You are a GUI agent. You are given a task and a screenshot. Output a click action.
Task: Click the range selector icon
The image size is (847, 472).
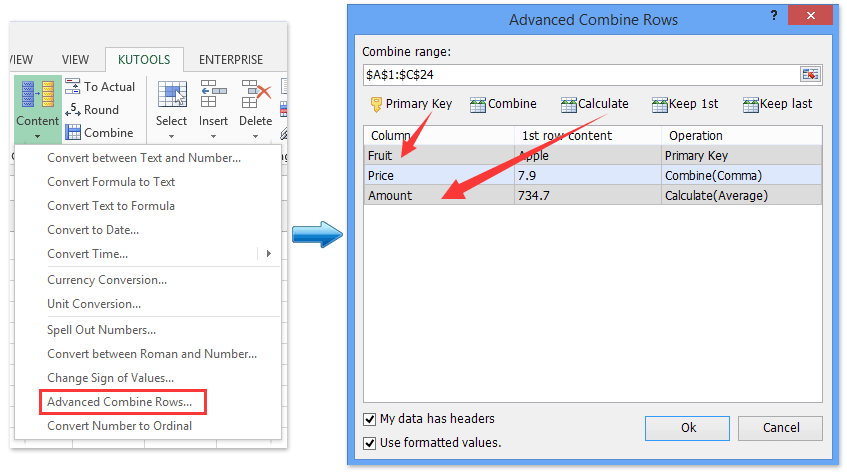coord(809,75)
